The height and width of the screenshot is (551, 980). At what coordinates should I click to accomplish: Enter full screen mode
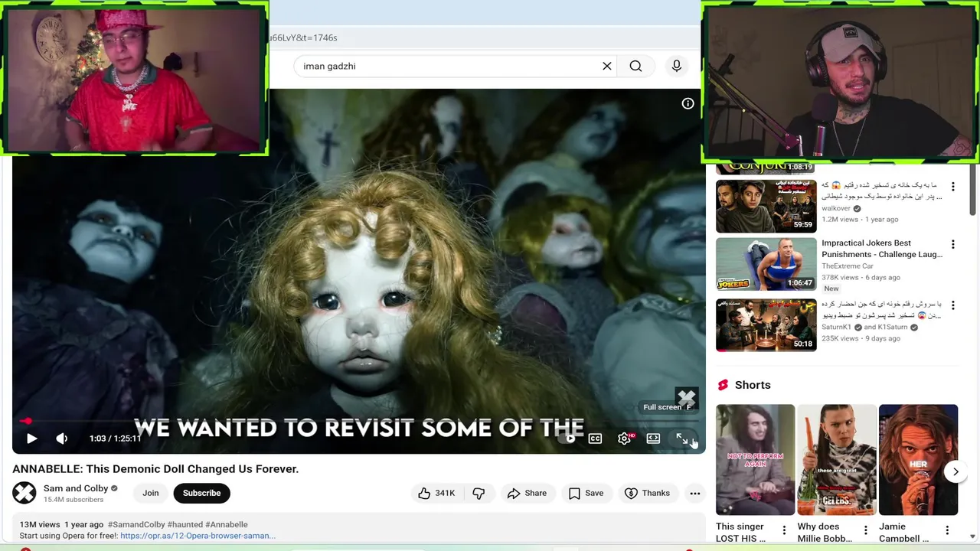[x=681, y=439]
